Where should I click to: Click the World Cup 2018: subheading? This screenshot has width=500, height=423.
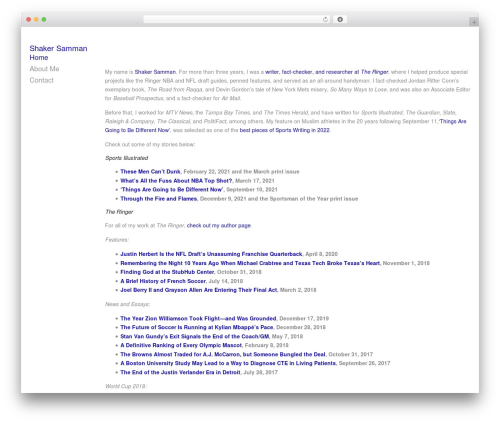pos(126,386)
